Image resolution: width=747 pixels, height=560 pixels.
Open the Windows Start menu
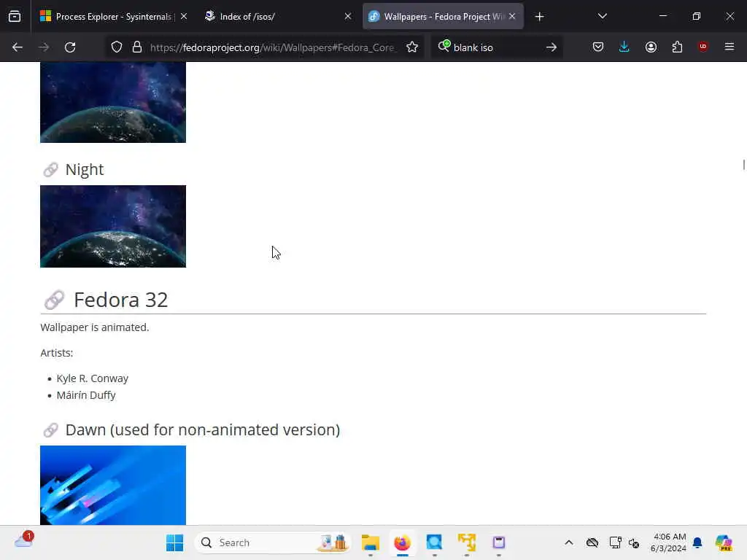[x=174, y=542]
